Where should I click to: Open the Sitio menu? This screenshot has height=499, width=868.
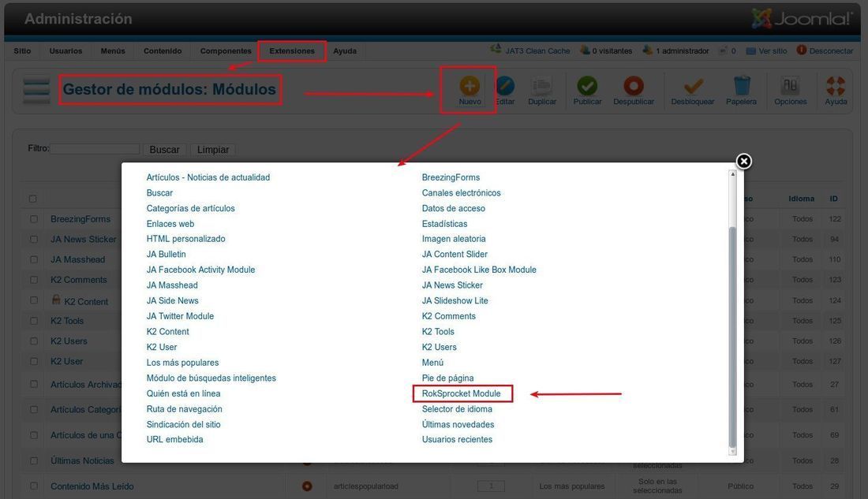(22, 51)
